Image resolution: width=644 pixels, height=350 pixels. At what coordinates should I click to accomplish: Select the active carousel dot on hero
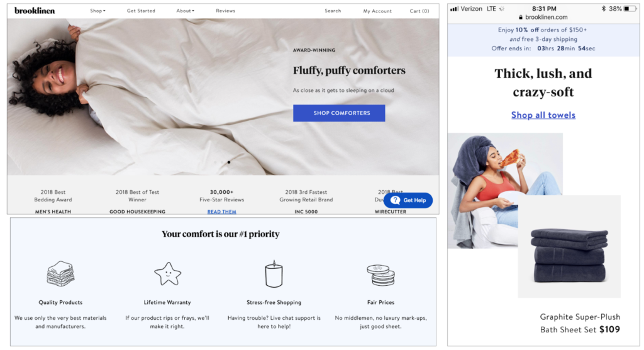click(229, 162)
